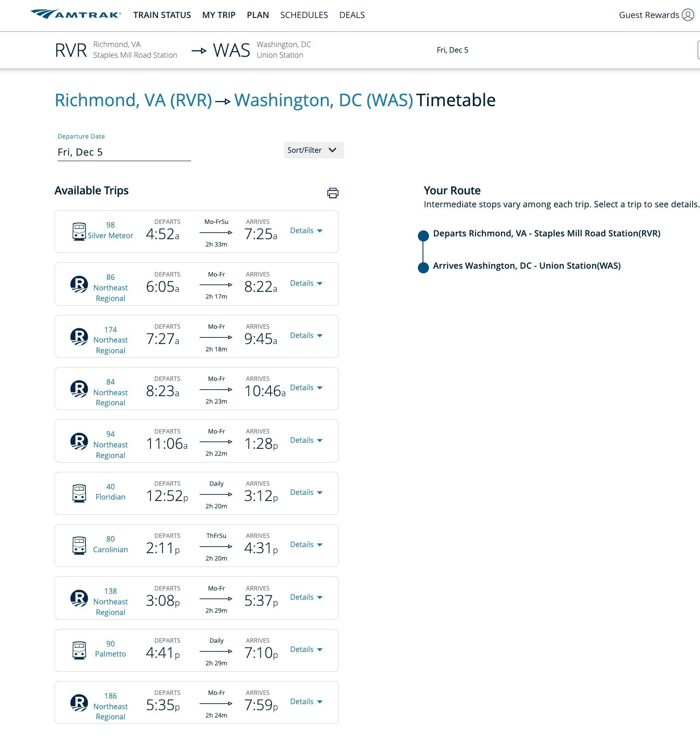Click the Carolinian train icon

[79, 545]
